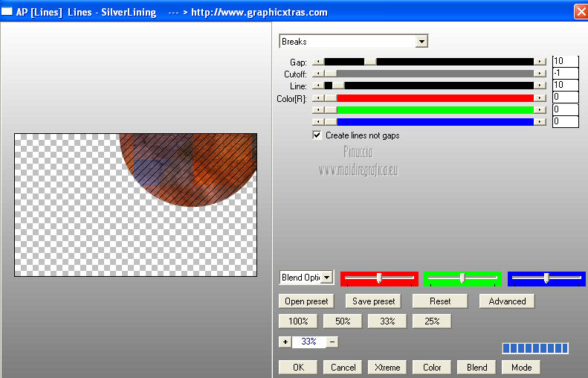588x378 pixels.
Task: Click the red Color slider right arrow
Action: pyautogui.click(x=540, y=98)
